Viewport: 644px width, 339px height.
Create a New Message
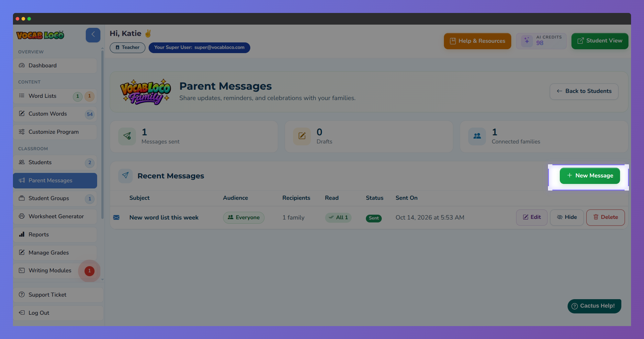590,176
